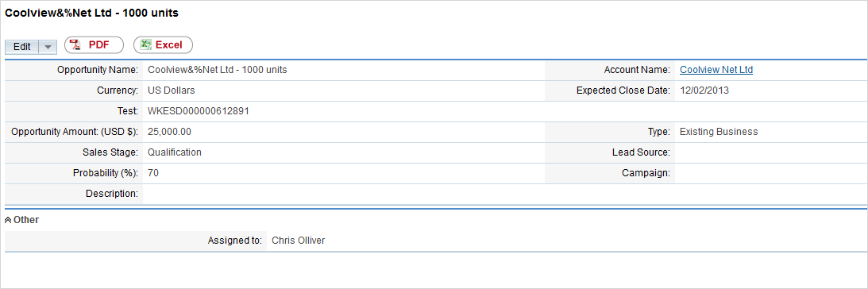Export the record with the Excel button
Screen dimensions: 868x289
coord(164,45)
